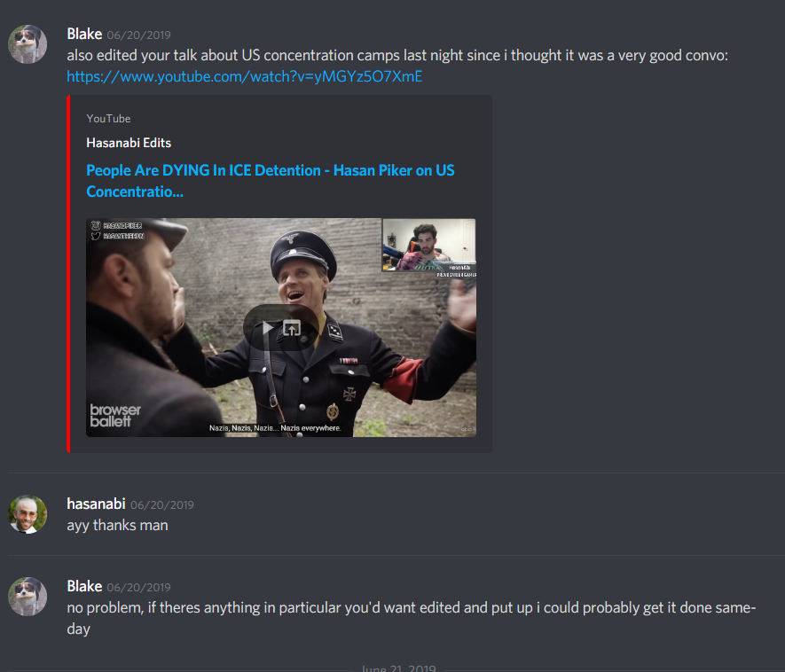The image size is (785, 672).
Task: Click Blake's avatar on the last message
Action: (x=27, y=597)
